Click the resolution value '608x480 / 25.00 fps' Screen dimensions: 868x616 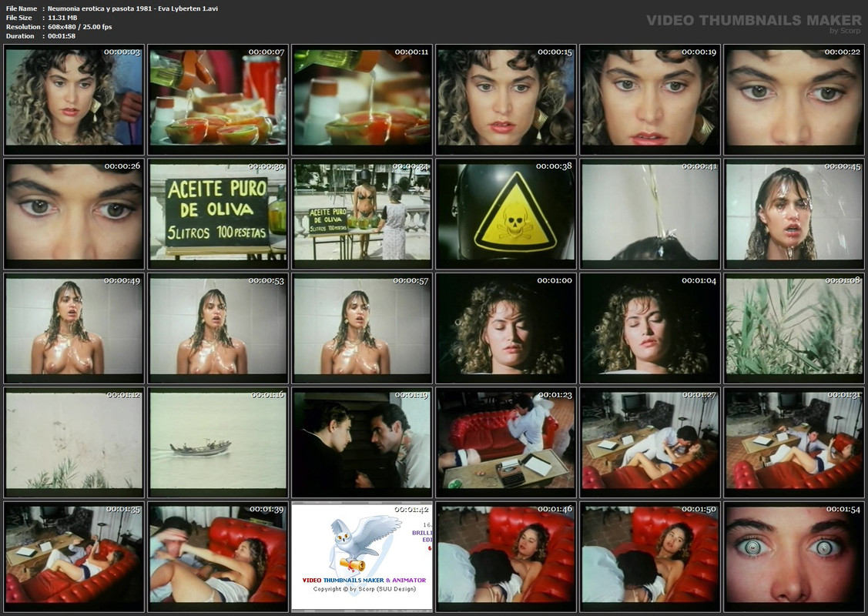(x=80, y=27)
